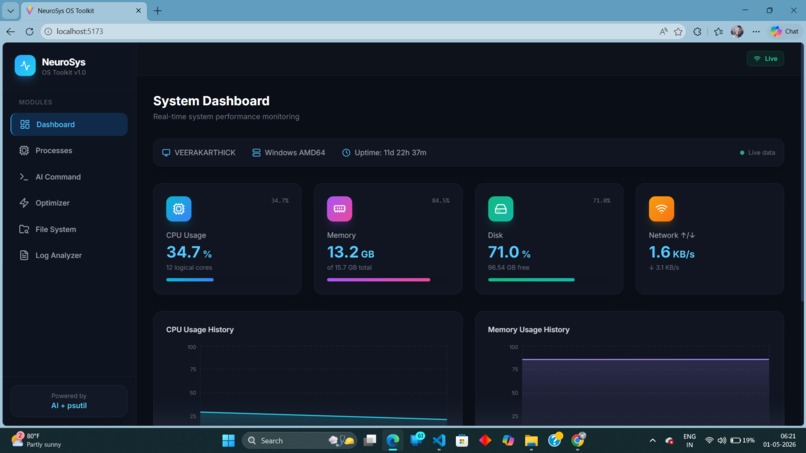Viewport: 806px width, 453px height.
Task: Open Google Chrome from taskbar
Action: [x=578, y=441]
